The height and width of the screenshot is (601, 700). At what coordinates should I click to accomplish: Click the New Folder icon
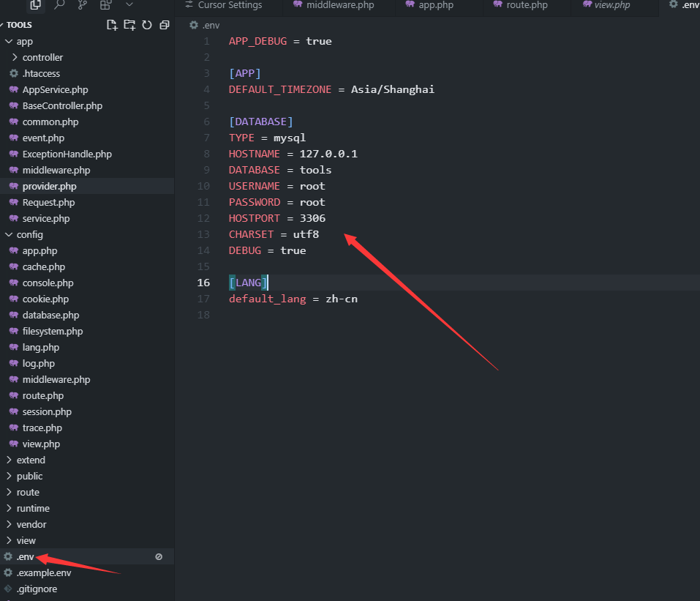(129, 25)
